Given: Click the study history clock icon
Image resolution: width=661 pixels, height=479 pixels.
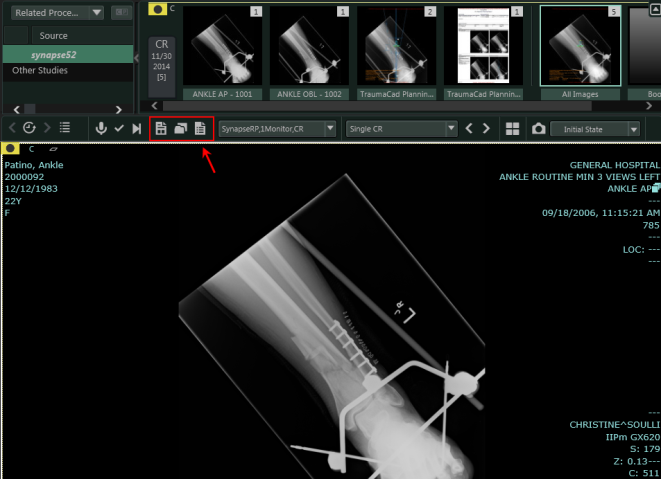Looking at the screenshot, I should click(30, 128).
